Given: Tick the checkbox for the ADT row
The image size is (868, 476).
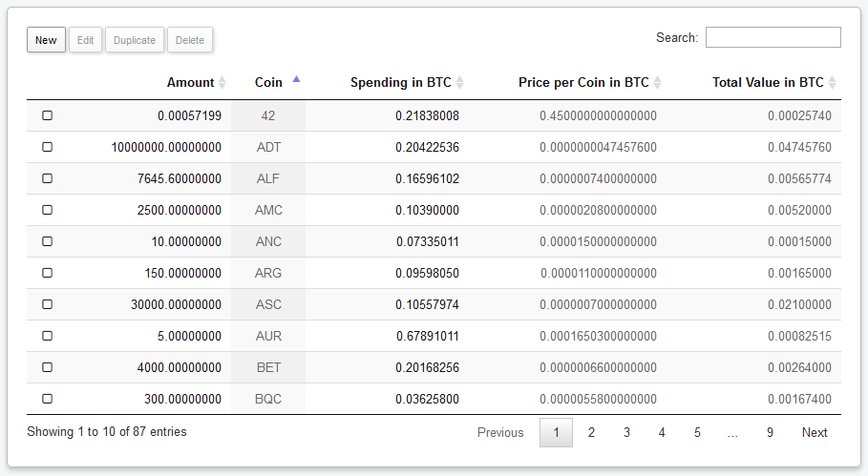Looking at the screenshot, I should click(x=47, y=147).
